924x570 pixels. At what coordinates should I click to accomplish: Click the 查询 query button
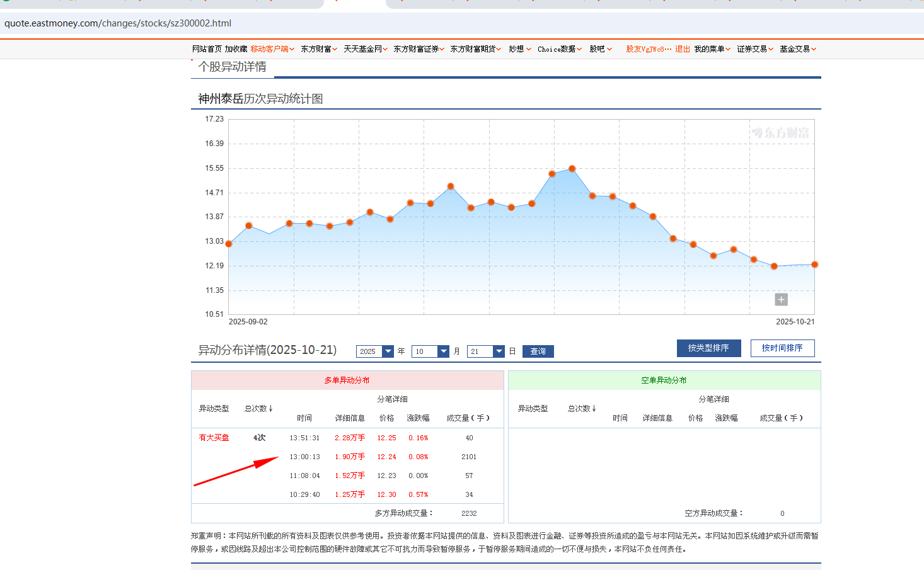click(538, 351)
